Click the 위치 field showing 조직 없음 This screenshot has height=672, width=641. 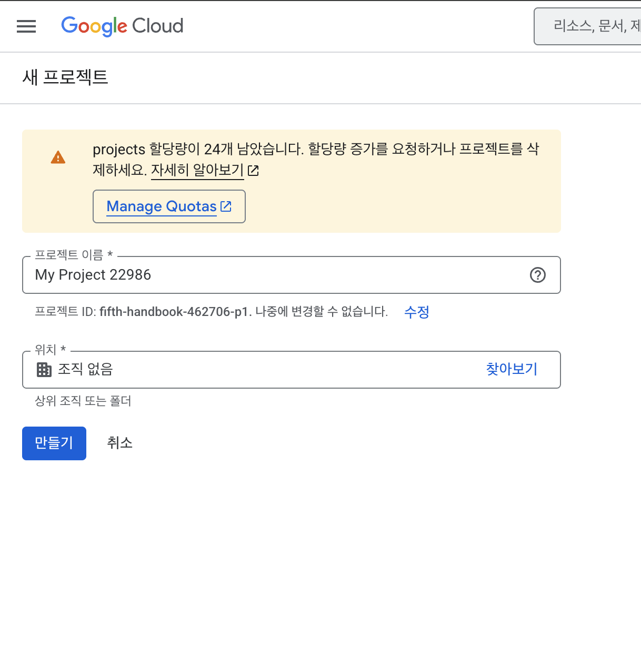coord(292,370)
